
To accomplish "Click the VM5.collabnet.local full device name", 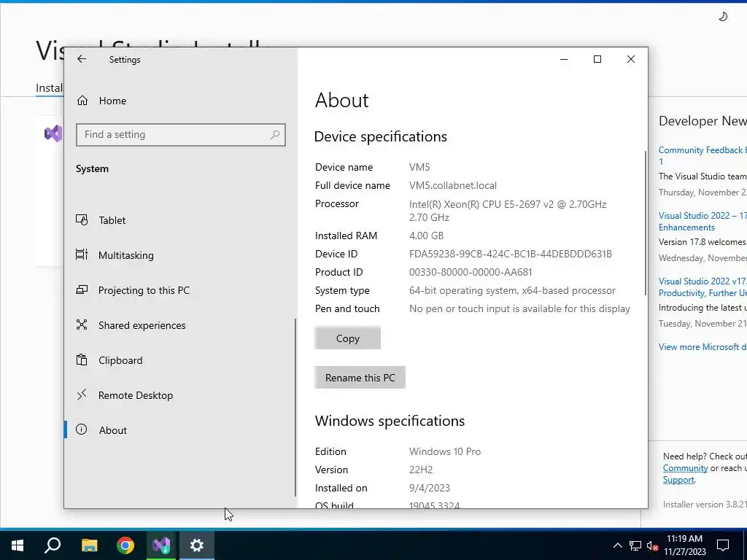I will 452,185.
